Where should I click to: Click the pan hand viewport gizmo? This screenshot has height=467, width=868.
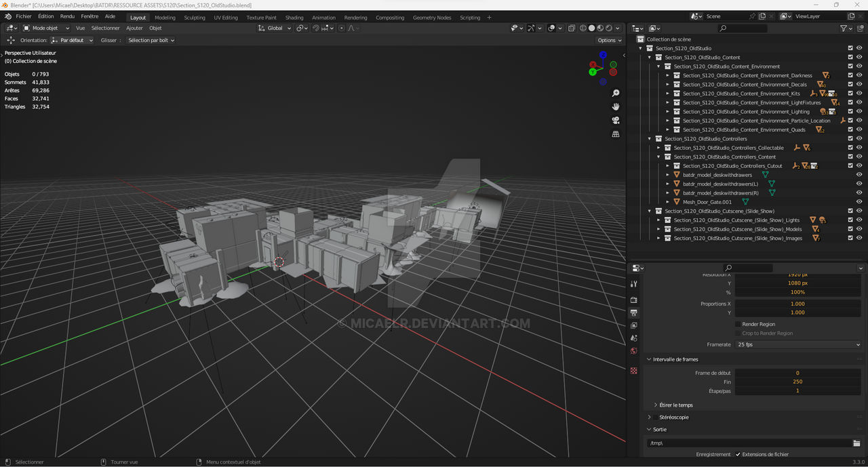616,106
